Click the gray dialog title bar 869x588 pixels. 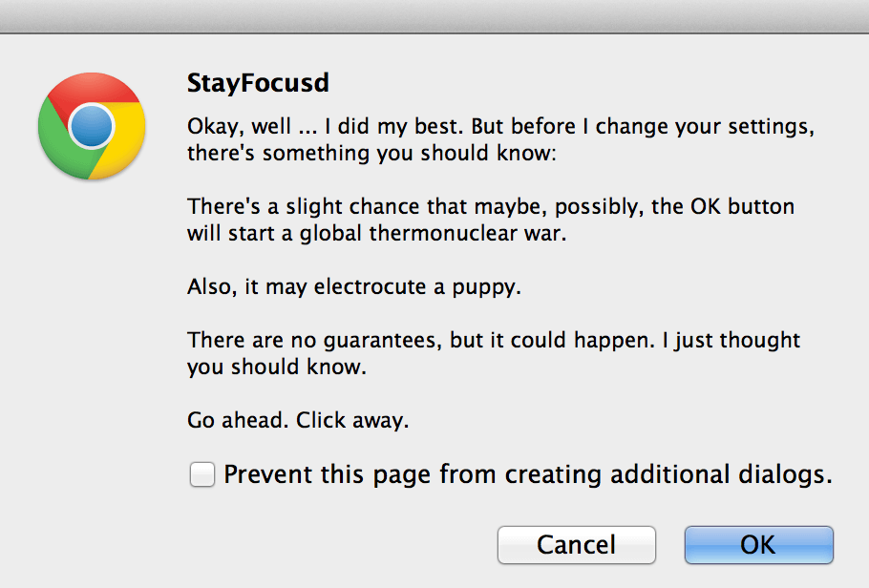[x=434, y=16]
